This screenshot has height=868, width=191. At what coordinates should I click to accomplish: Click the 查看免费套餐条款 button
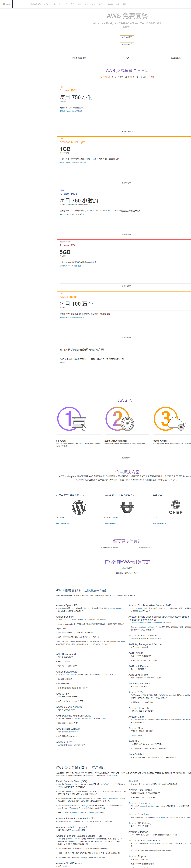tap(145, 547)
